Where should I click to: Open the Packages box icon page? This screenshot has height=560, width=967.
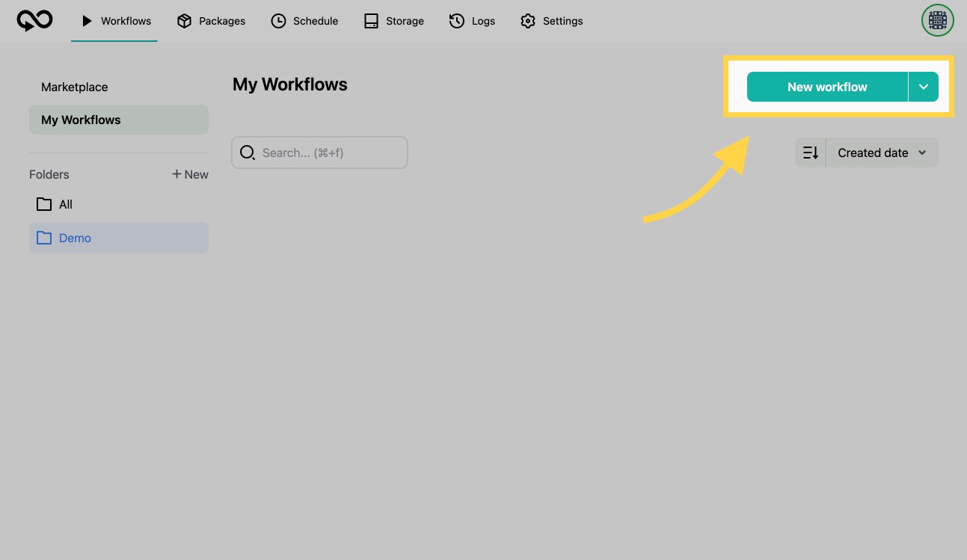coord(184,21)
